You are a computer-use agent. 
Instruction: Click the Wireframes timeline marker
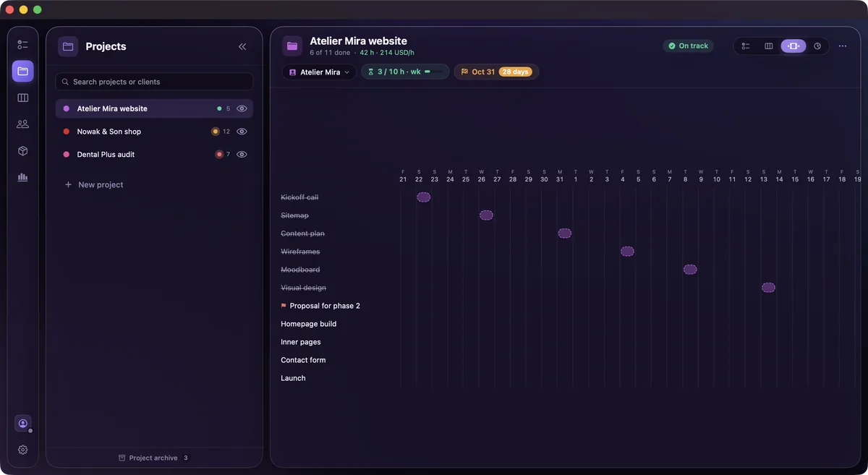pyautogui.click(x=627, y=252)
